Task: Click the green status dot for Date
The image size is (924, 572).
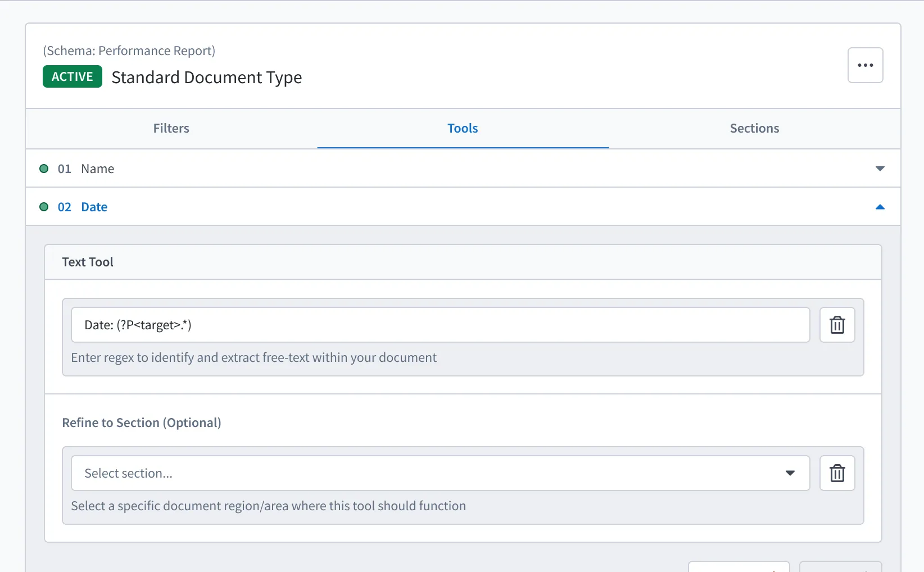Action: [44, 207]
